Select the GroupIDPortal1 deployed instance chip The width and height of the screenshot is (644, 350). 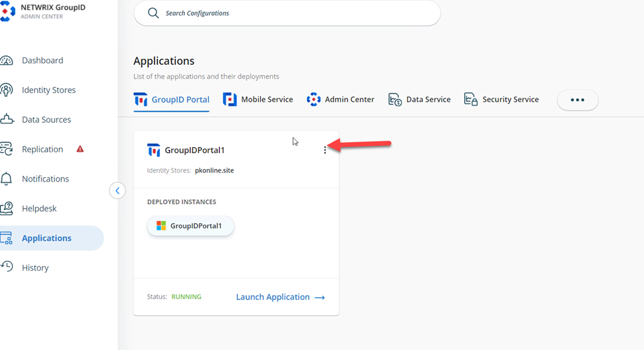tap(191, 226)
